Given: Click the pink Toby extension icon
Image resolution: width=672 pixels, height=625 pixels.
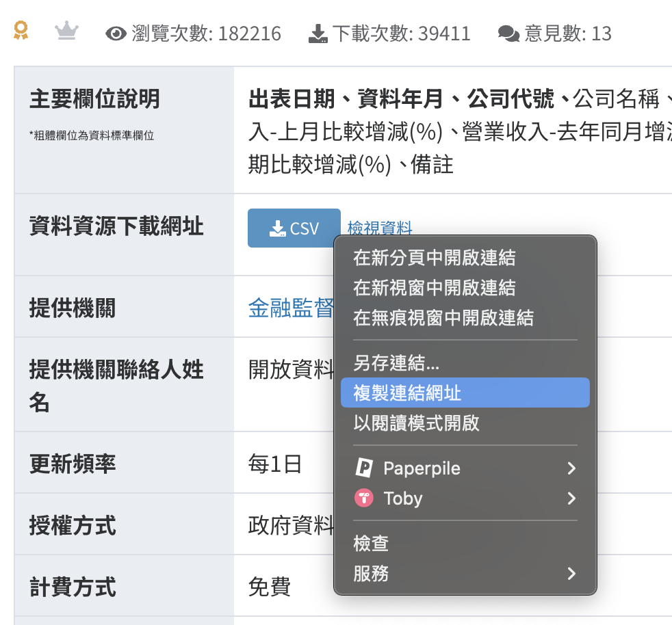Looking at the screenshot, I should point(363,498).
